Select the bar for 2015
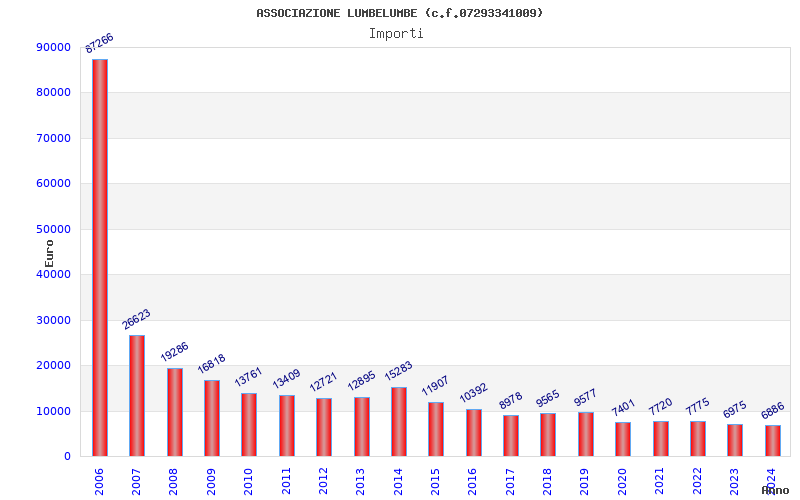Image resolution: width=800 pixels, height=500 pixels. tap(436, 429)
